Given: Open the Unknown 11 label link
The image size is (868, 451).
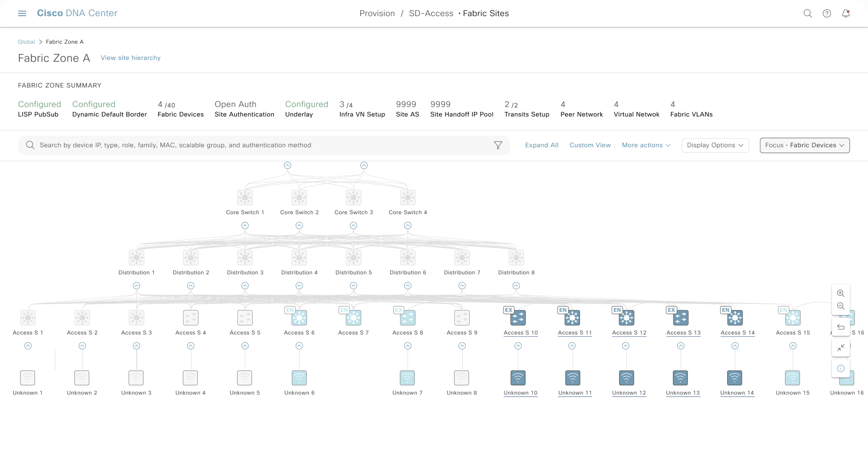Looking at the screenshot, I should click(575, 393).
